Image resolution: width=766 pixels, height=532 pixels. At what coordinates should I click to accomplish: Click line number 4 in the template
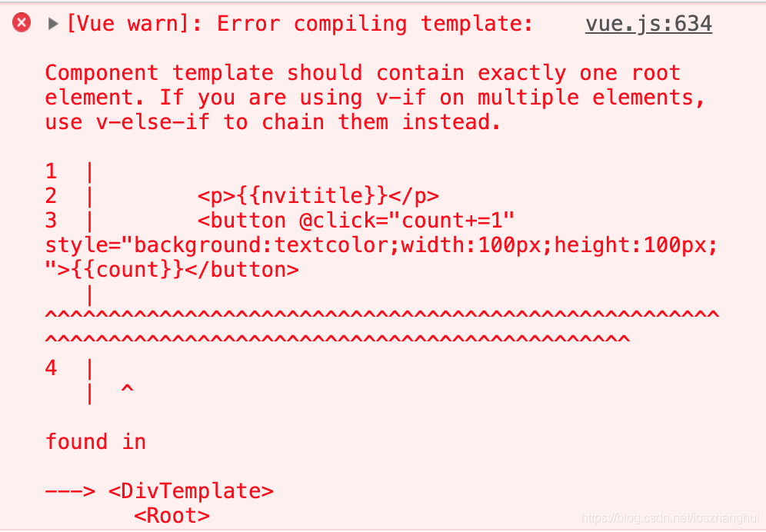[51, 367]
